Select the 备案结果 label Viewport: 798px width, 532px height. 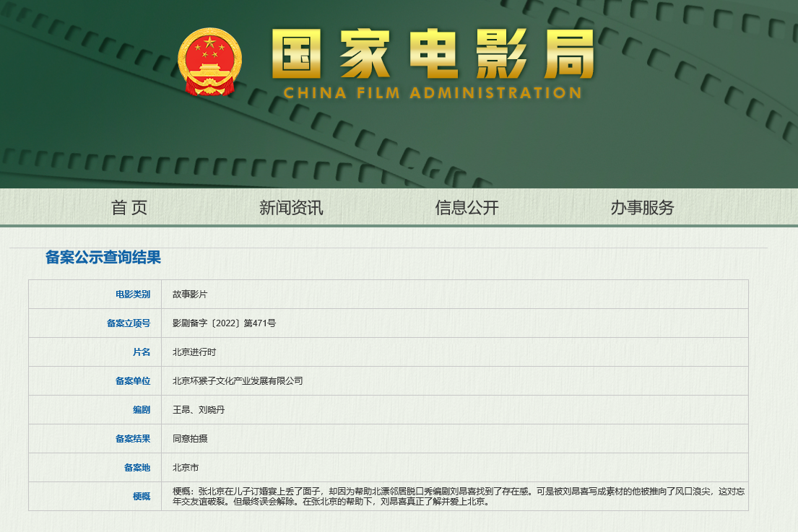coord(133,439)
